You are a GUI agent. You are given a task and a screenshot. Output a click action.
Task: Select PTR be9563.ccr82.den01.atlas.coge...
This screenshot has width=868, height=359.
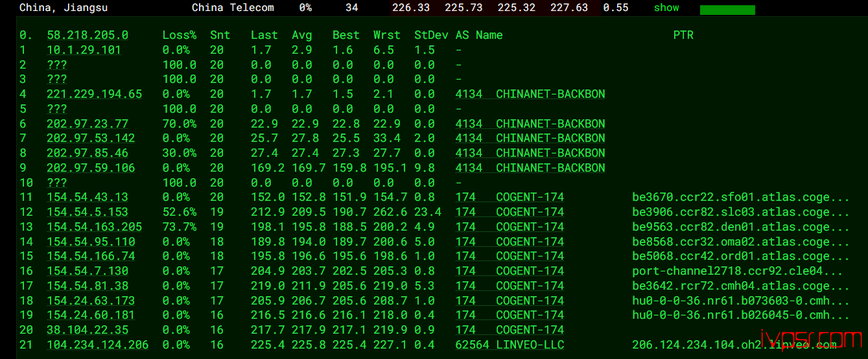point(741,227)
